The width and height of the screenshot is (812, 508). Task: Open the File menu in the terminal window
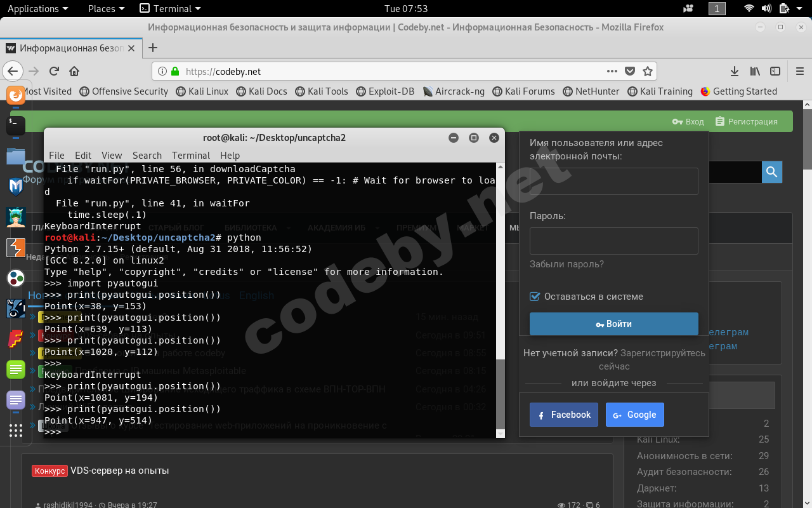click(56, 155)
